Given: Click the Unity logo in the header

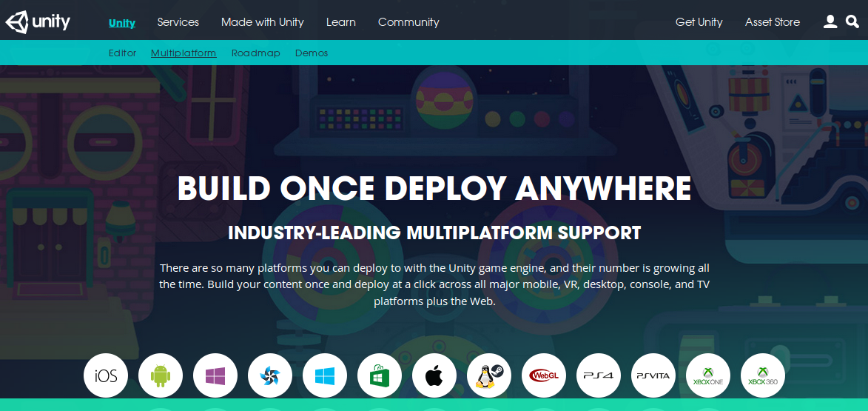Looking at the screenshot, I should tap(38, 22).
